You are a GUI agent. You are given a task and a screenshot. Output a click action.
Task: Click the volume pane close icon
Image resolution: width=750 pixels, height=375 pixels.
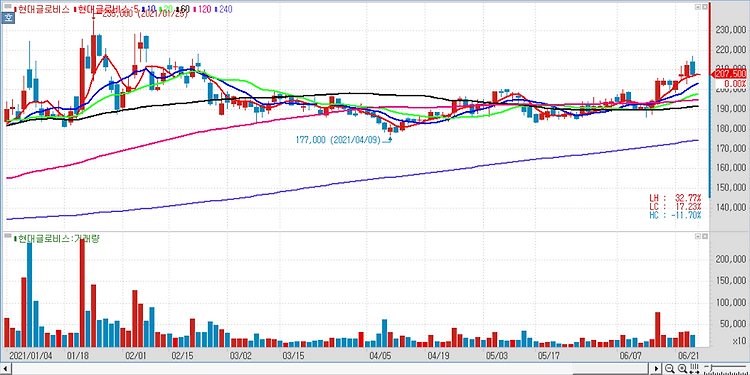click(x=704, y=237)
